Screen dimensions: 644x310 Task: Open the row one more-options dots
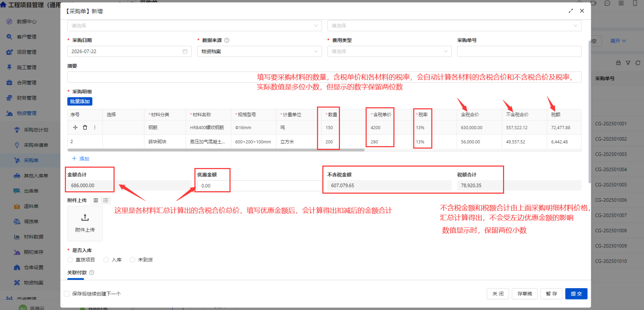pos(95,128)
